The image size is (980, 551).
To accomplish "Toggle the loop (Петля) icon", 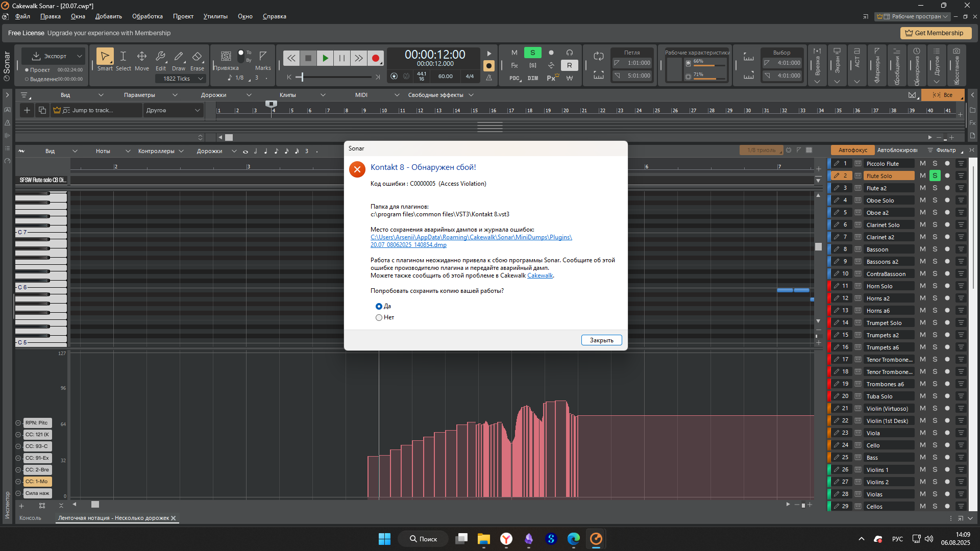I will [599, 56].
